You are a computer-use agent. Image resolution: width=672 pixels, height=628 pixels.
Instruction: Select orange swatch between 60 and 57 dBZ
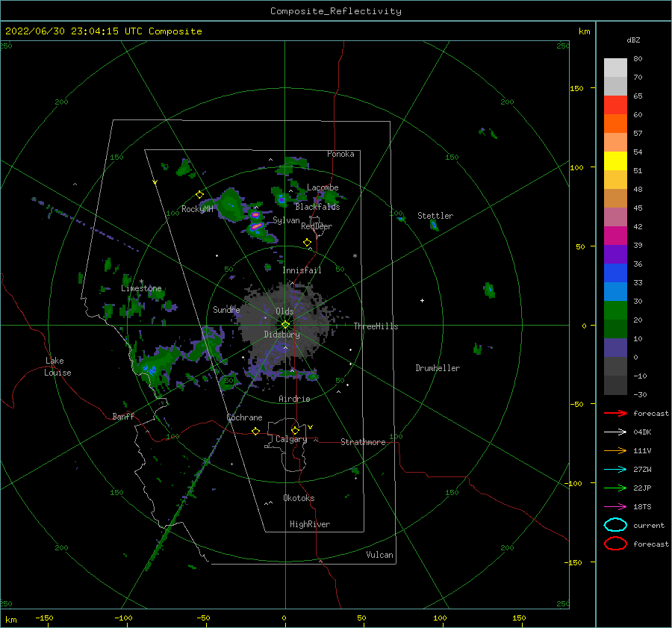[615, 124]
